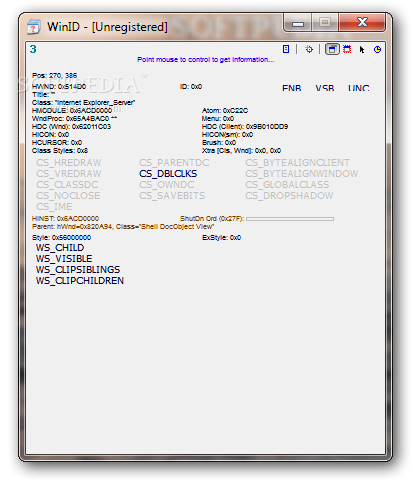Select the Pos: 270, 386 value
The image size is (413, 482).
pos(54,76)
